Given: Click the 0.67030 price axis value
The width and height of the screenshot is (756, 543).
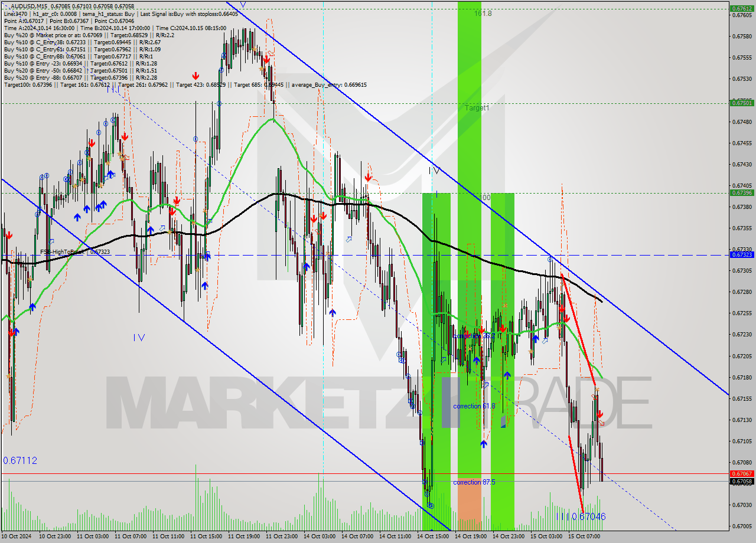Looking at the screenshot, I should 742,505.
